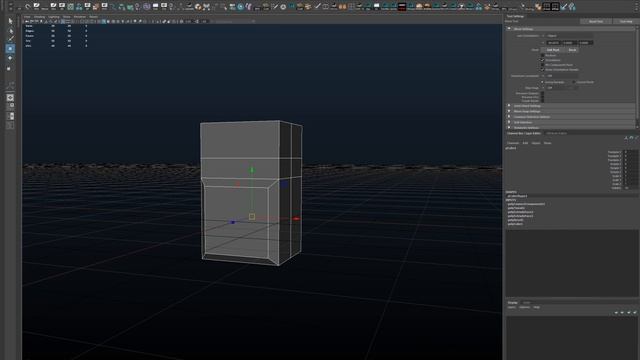640x360 pixels.
Task: Select left radio option under Transform Constraint
Action: 543,82
